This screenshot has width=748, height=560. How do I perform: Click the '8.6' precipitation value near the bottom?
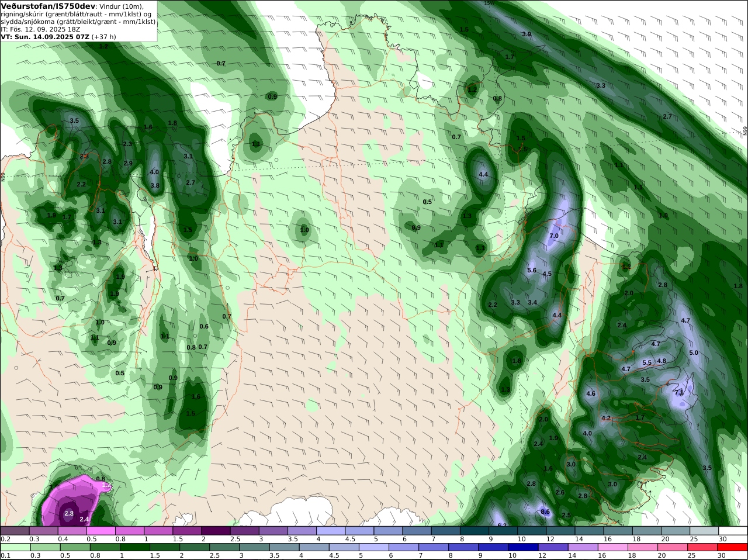545,511
